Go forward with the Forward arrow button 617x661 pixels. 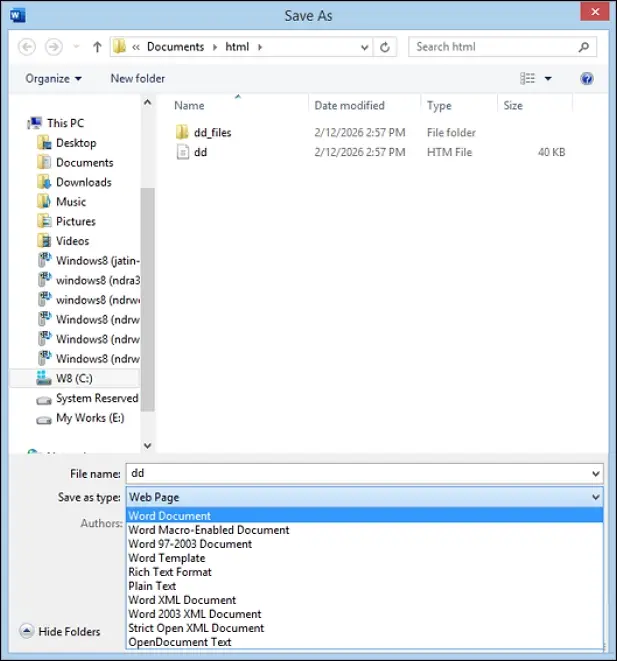click(54, 47)
